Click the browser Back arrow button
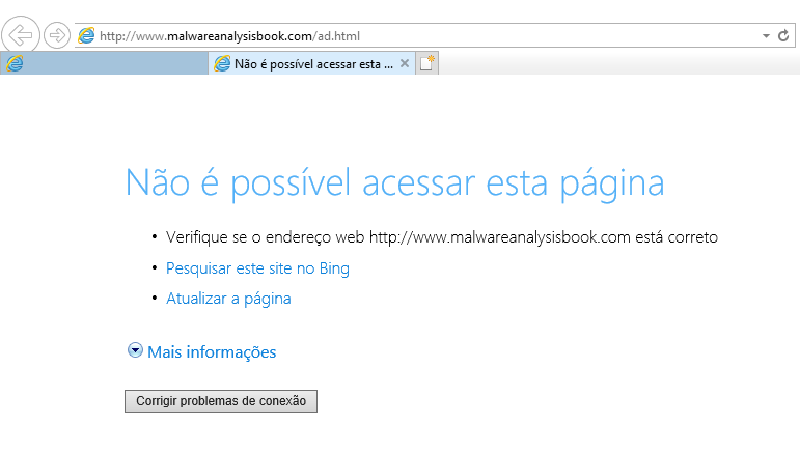This screenshot has width=800, height=453. click(21, 35)
